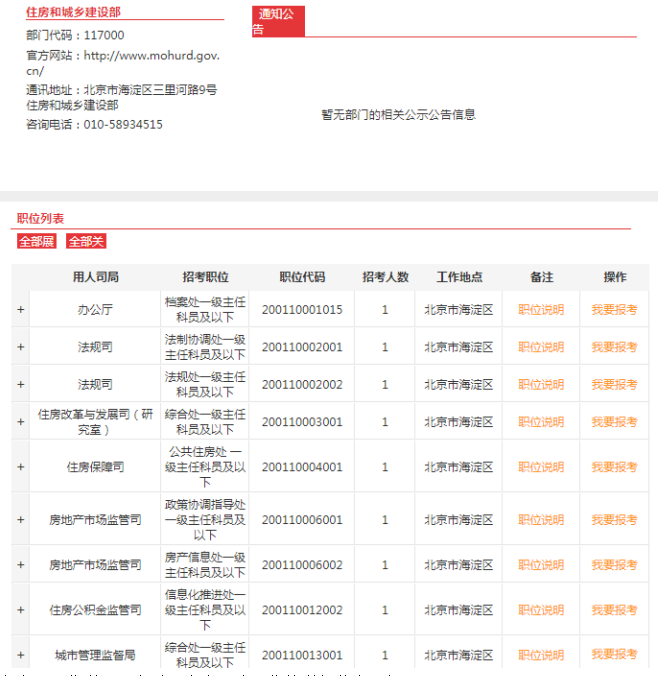Click 我要报考 for code 200110006001
The height and width of the screenshot is (676, 659).
pyautogui.click(x=614, y=520)
